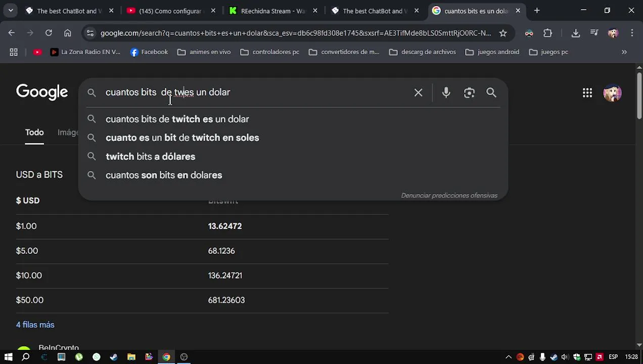The image size is (643, 364).
Task: Open AMD software tray icon
Action: (600, 357)
